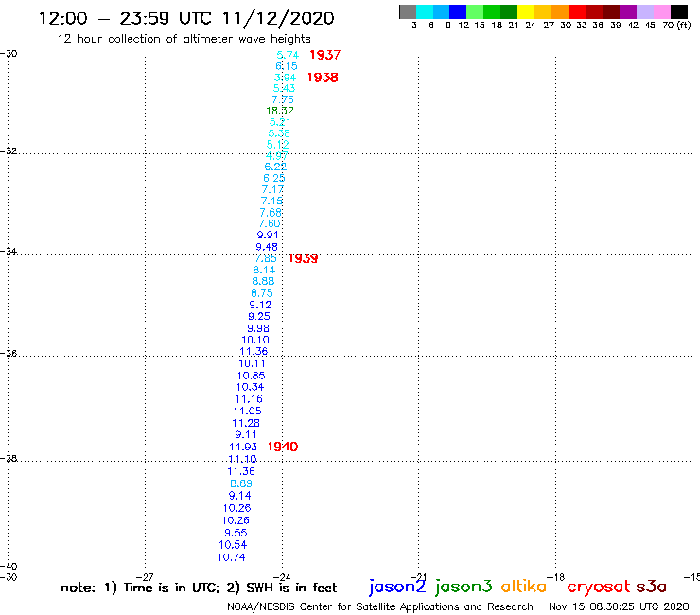Select the wave height value 3.94

[x=285, y=78]
